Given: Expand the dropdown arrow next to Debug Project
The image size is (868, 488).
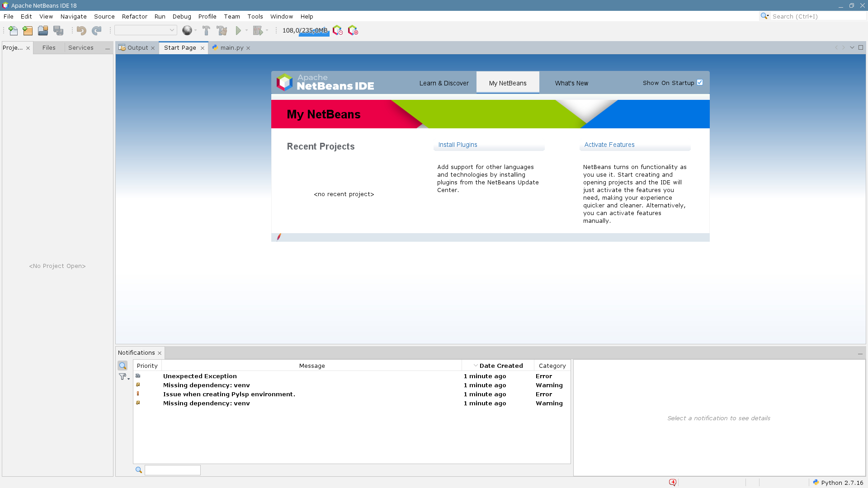Looking at the screenshot, I should click(x=267, y=30).
